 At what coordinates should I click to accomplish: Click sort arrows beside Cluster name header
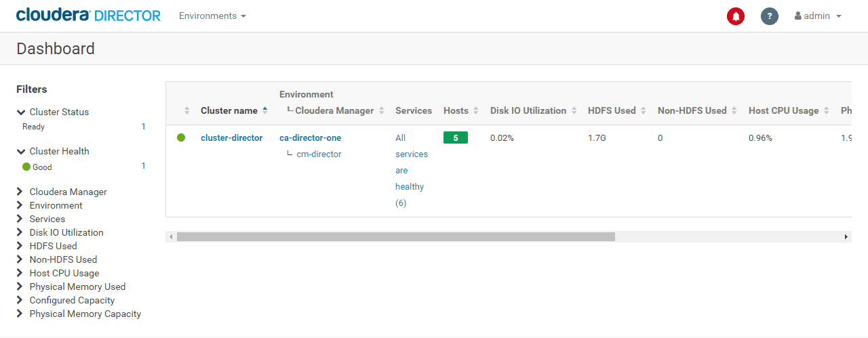[265, 110]
